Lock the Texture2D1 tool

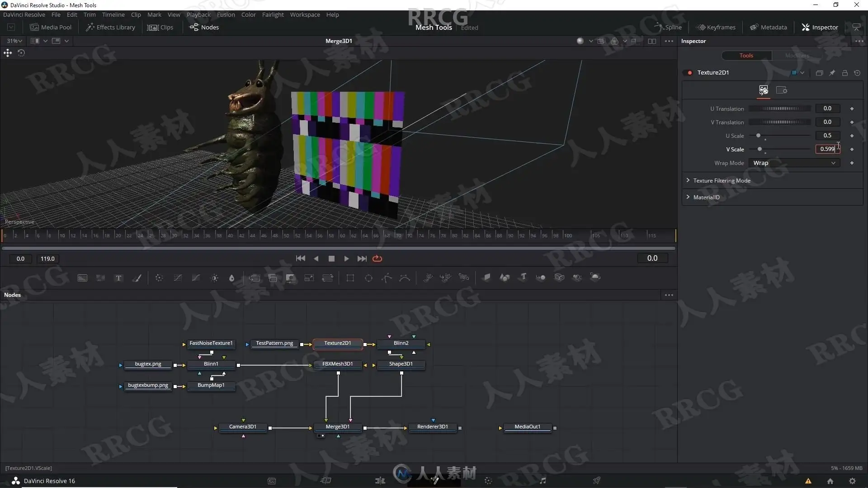(x=844, y=73)
